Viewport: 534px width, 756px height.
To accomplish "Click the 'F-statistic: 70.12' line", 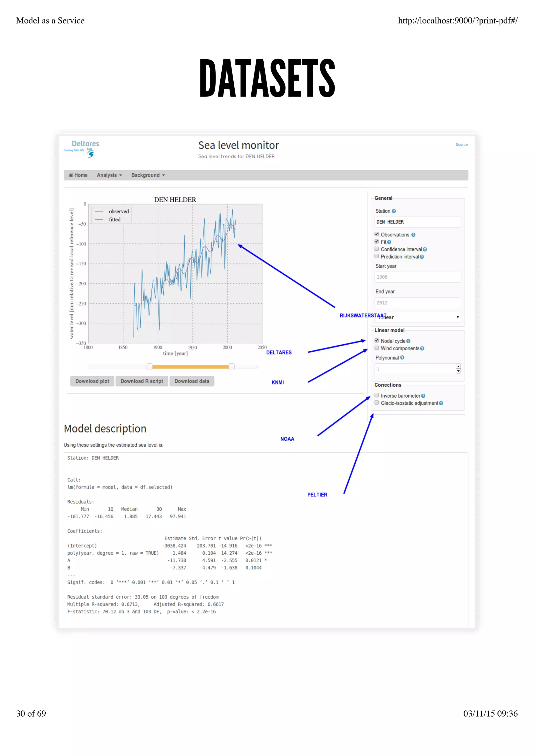I will [142, 611].
